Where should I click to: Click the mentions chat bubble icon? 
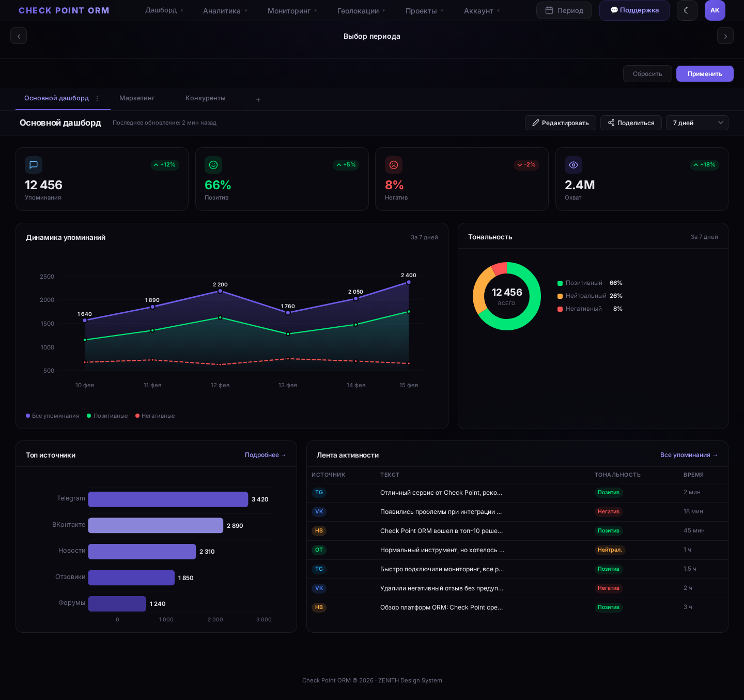(34, 165)
